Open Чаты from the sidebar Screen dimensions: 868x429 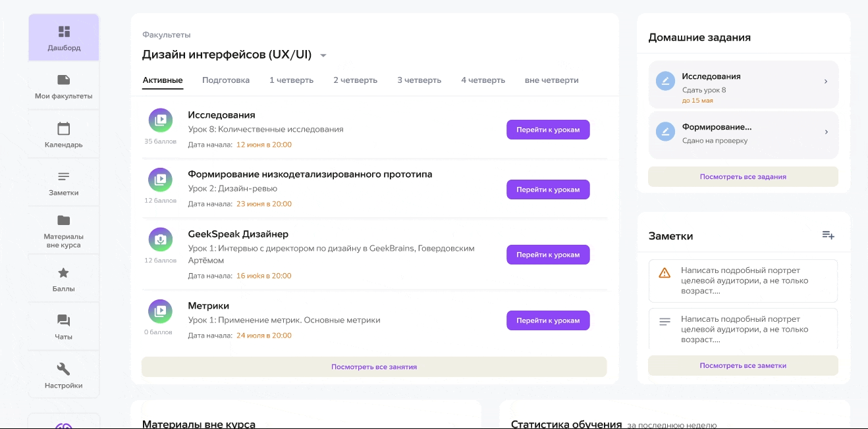(63, 326)
